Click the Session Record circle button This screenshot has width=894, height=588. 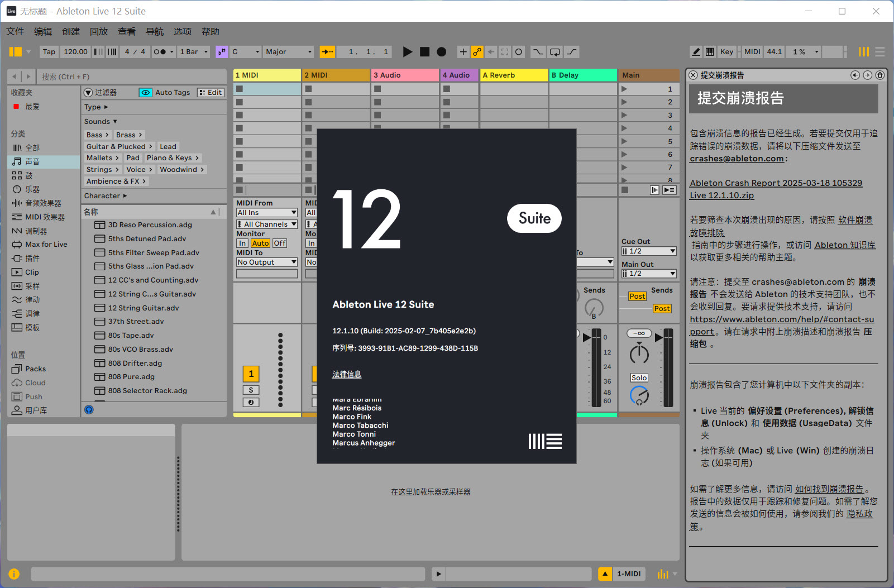click(519, 52)
